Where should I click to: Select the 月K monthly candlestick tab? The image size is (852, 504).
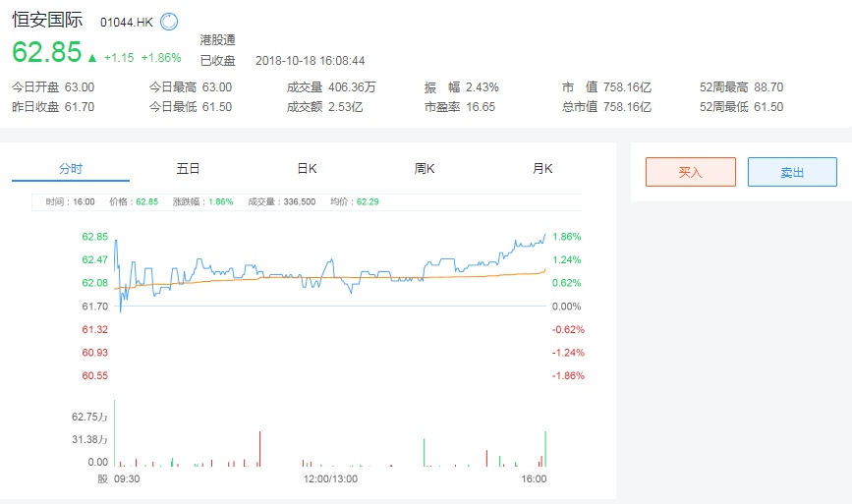[542, 169]
